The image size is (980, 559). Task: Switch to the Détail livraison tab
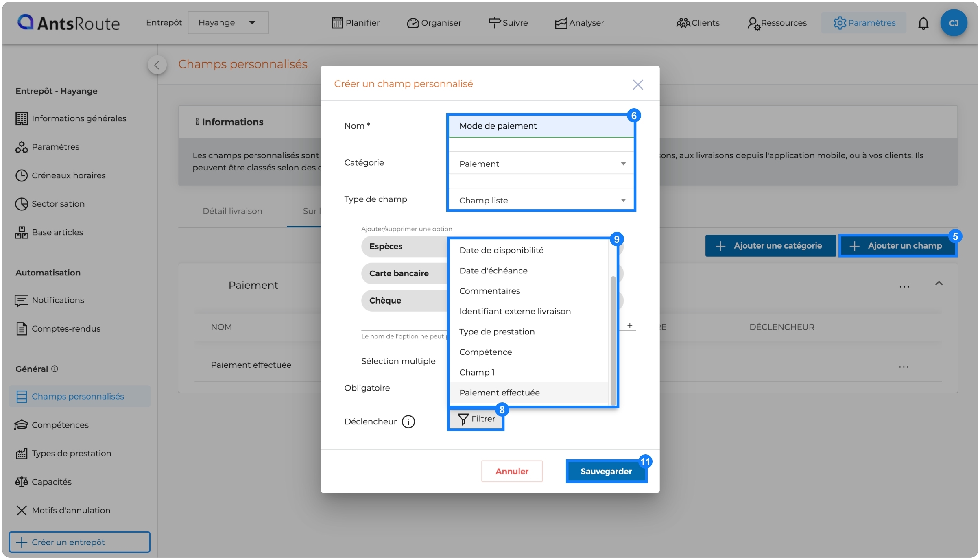click(x=233, y=211)
